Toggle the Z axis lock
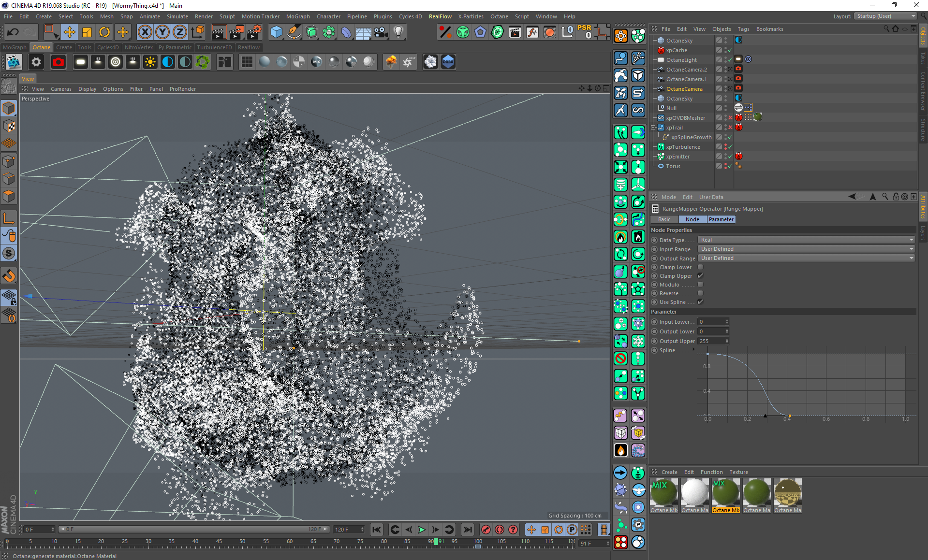This screenshot has width=928, height=560. tap(180, 32)
